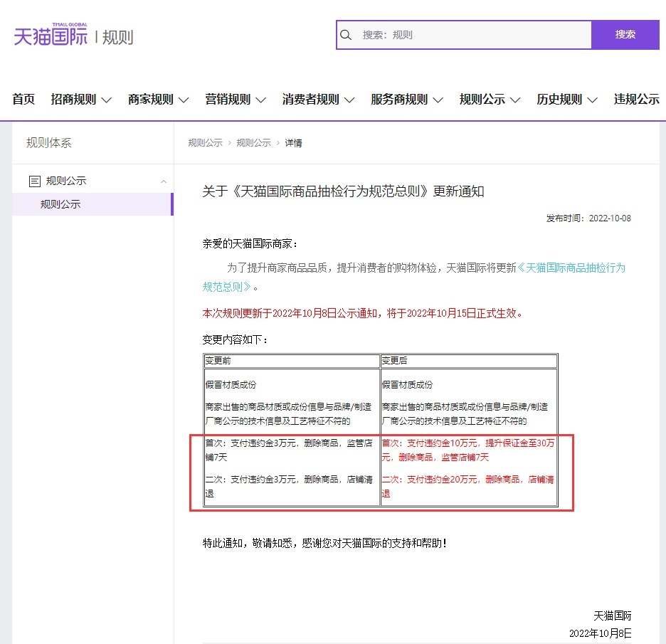Image resolution: width=666 pixels, height=644 pixels.
Task: Click the 特此通知，敬请知悉 closing line
Action: click(324, 544)
